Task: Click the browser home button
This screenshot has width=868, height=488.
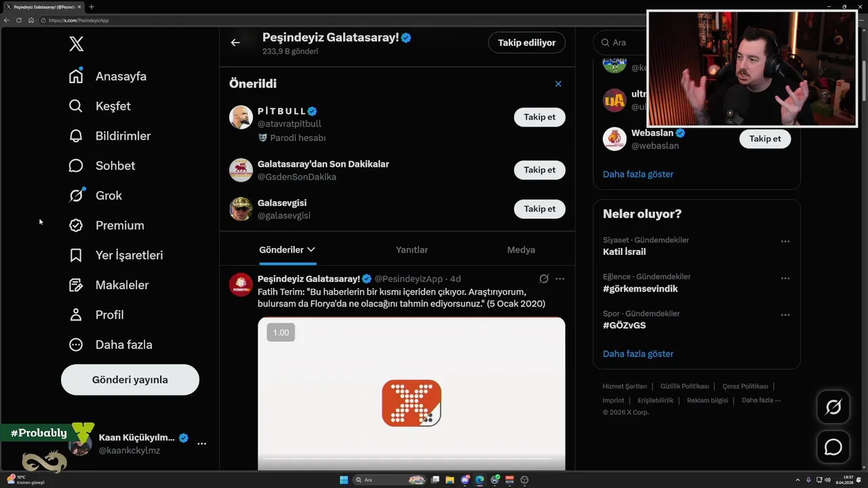Action: [x=31, y=20]
